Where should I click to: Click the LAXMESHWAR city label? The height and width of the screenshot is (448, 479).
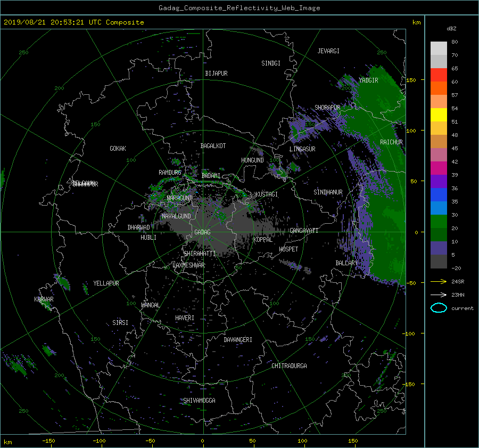click(188, 265)
